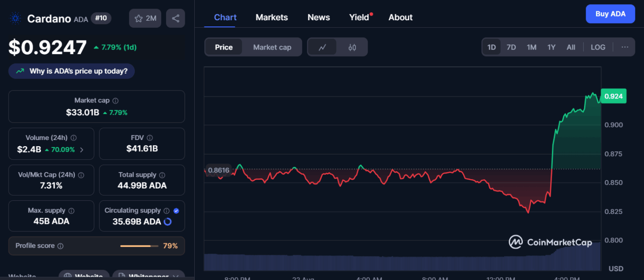Set chart range to 1D
Image resolution: width=644 pixels, height=280 pixels.
(x=492, y=47)
